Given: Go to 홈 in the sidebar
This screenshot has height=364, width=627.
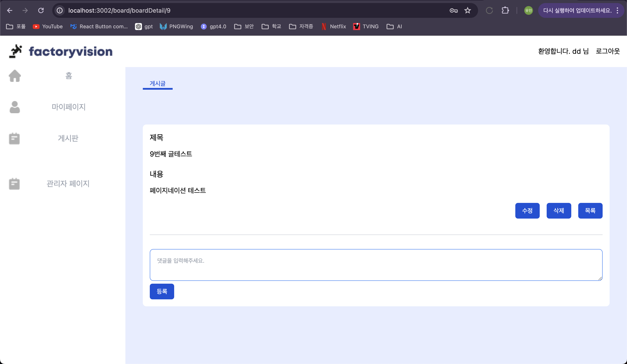Looking at the screenshot, I should click(69, 76).
